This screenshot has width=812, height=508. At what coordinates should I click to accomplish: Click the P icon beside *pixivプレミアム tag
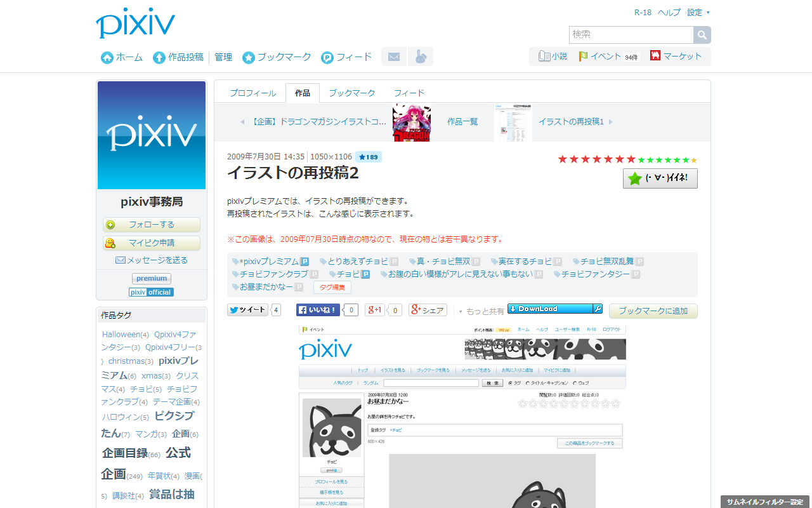click(304, 262)
